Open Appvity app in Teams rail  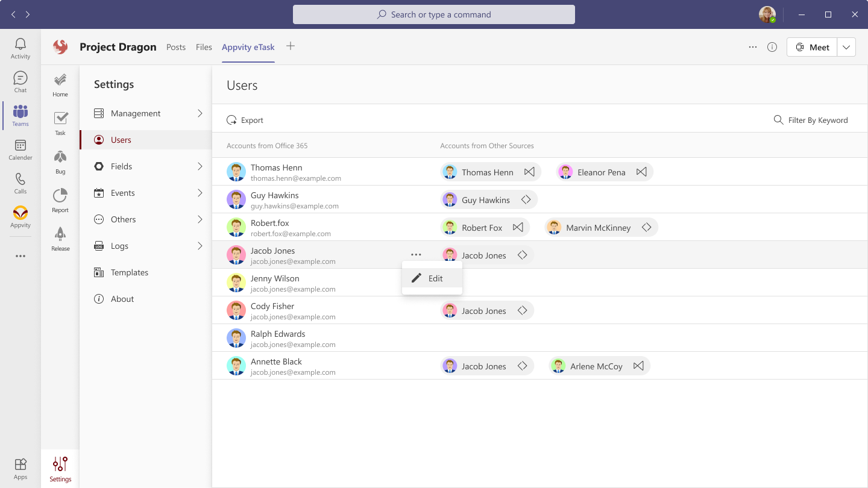point(20,217)
